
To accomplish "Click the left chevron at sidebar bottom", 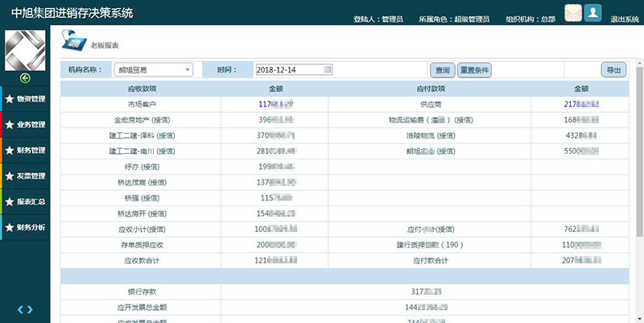I will (21, 309).
